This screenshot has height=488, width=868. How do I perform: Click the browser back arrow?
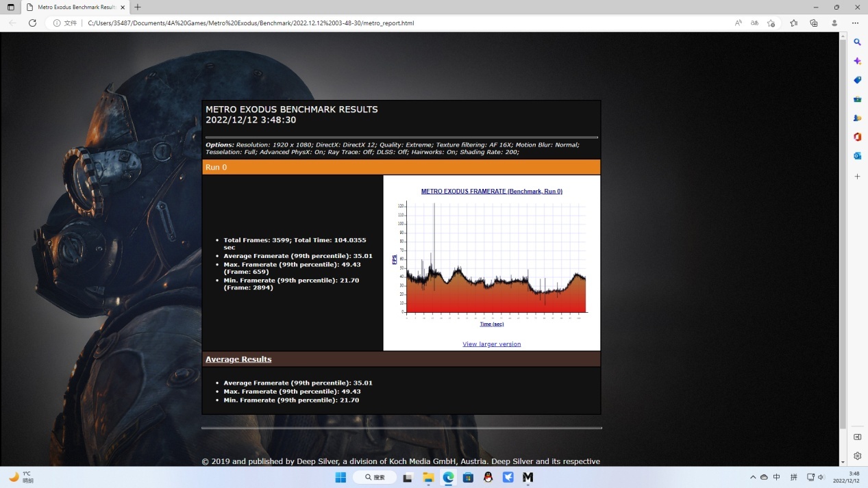pyautogui.click(x=12, y=23)
